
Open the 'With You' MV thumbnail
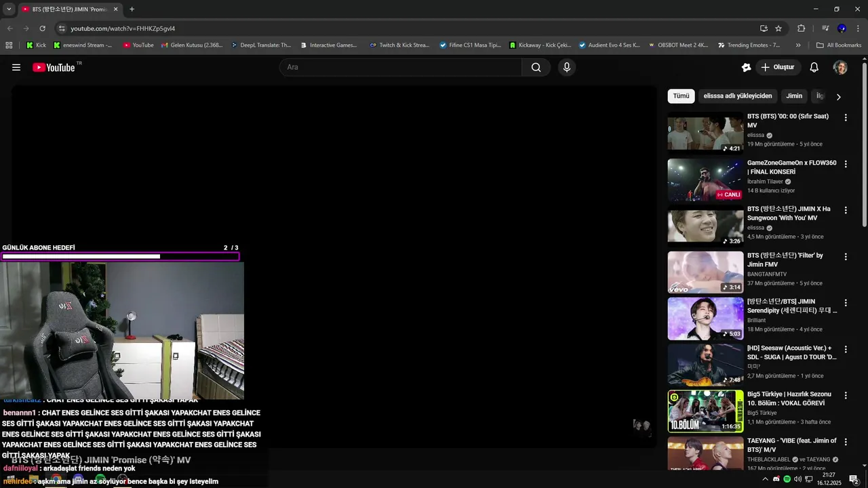click(705, 226)
